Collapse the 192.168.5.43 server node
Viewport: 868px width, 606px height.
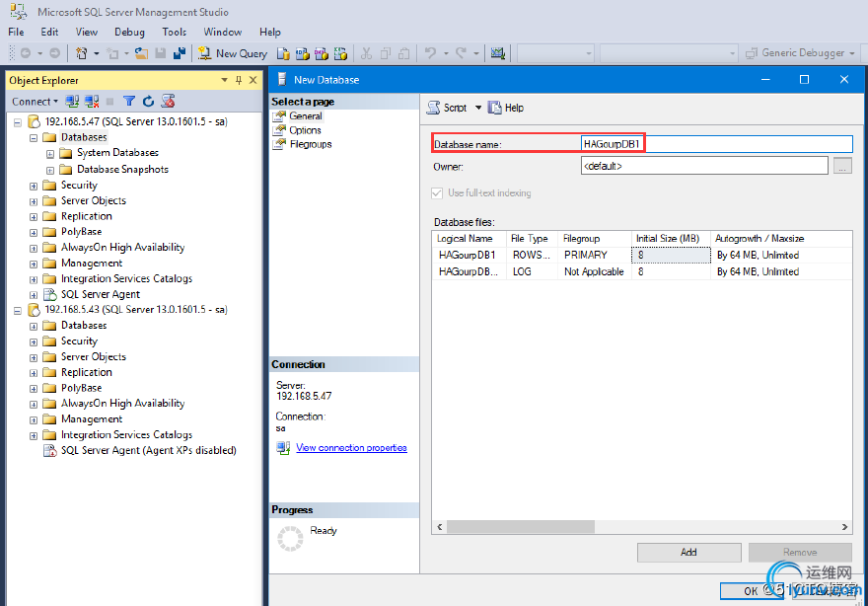(18, 310)
